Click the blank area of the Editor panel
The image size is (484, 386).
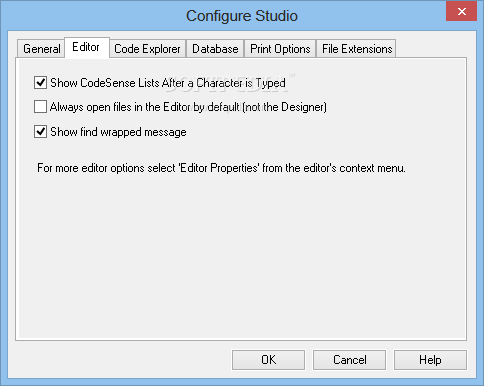[241, 257]
